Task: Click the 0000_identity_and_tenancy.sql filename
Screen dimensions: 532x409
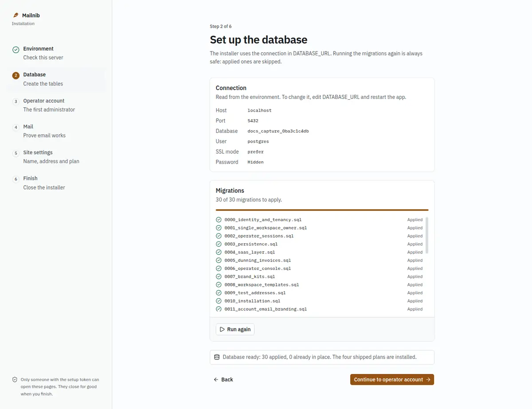Action: [x=263, y=220]
